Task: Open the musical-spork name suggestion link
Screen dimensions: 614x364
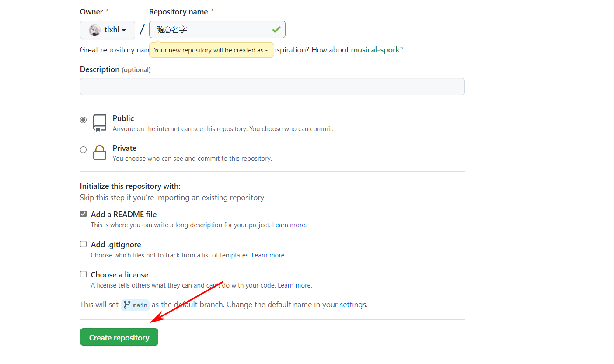Action: [x=375, y=50]
